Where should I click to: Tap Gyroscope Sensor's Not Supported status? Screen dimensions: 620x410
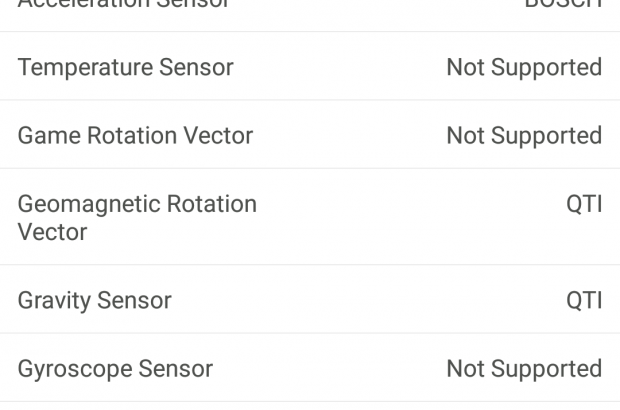coord(524,369)
